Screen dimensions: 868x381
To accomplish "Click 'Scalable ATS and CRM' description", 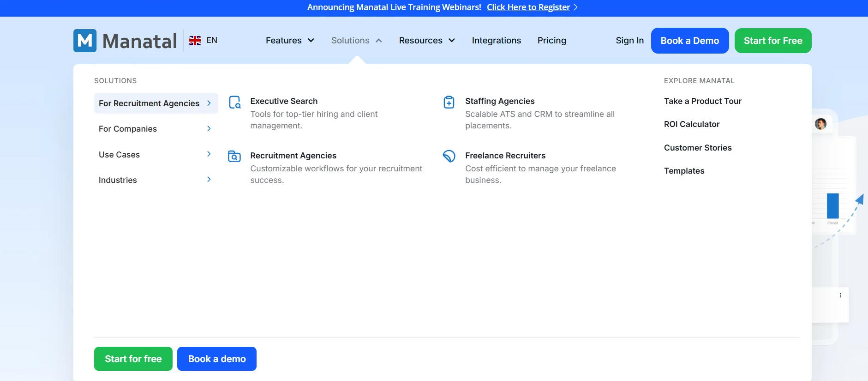I will pos(540,120).
